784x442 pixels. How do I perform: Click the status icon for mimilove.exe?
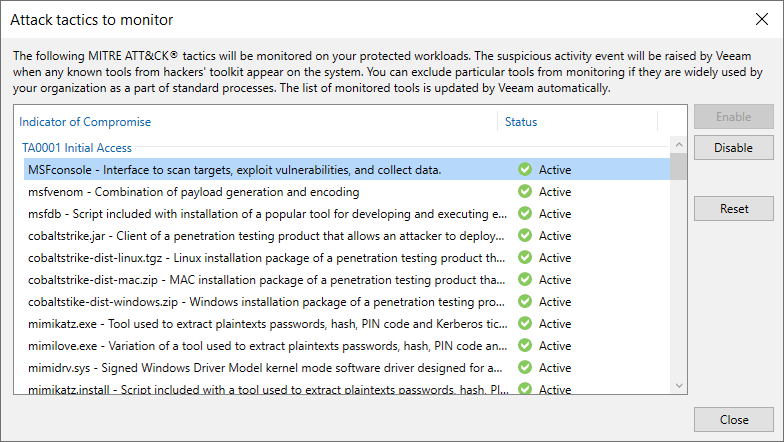[x=525, y=346]
